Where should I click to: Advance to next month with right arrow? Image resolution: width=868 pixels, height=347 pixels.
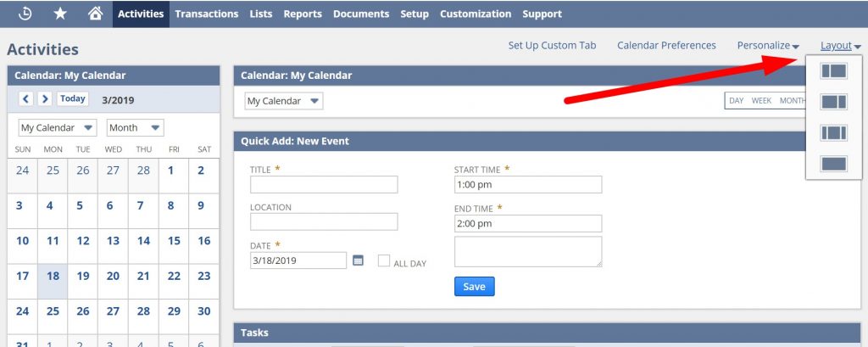point(45,99)
